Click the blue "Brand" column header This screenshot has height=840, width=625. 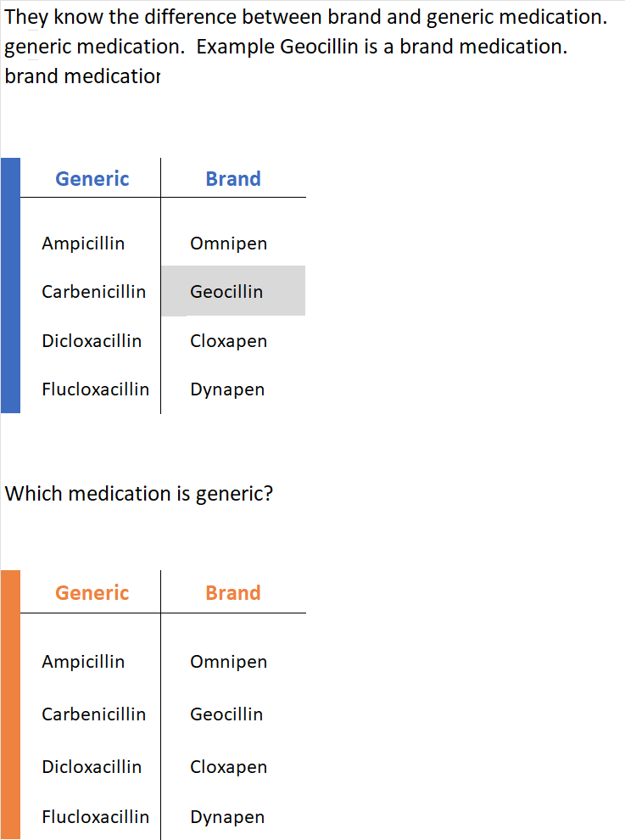click(233, 179)
